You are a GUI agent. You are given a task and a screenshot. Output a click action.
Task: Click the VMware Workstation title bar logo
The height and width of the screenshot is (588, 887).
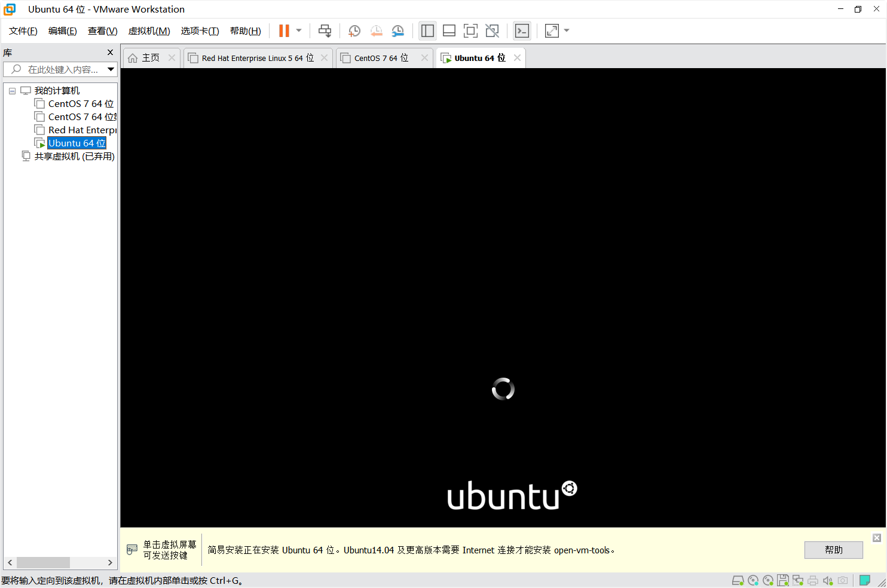(10, 9)
